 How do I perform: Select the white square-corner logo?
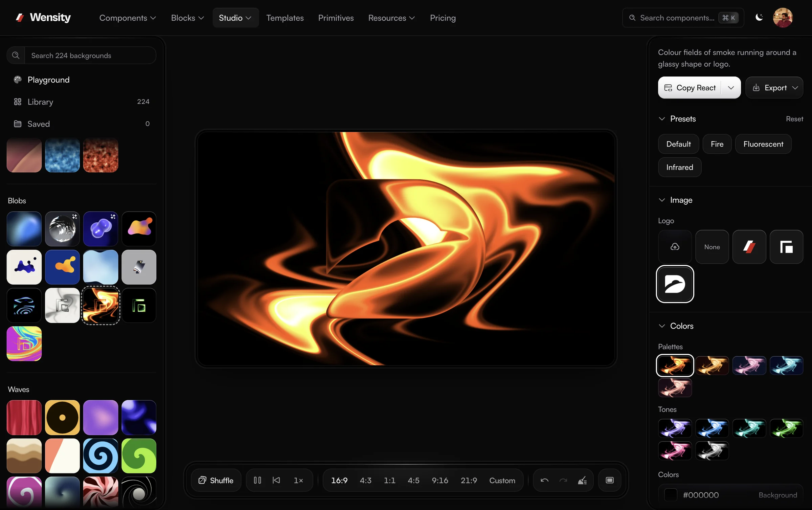click(x=787, y=247)
